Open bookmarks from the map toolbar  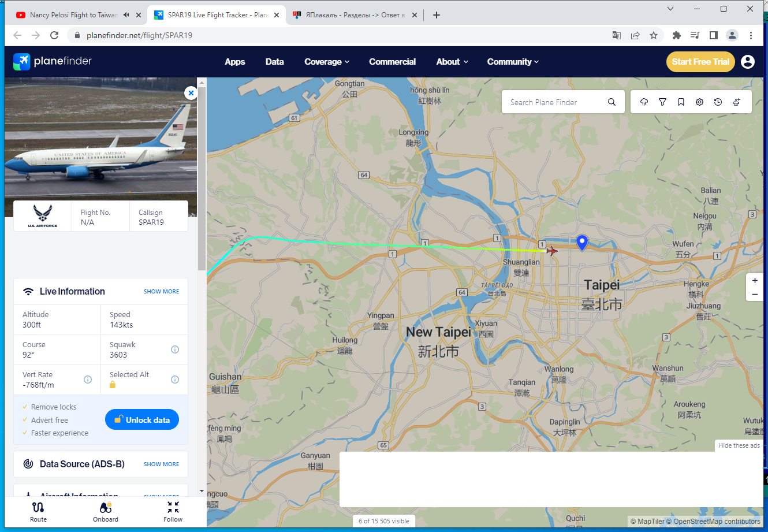click(x=681, y=102)
